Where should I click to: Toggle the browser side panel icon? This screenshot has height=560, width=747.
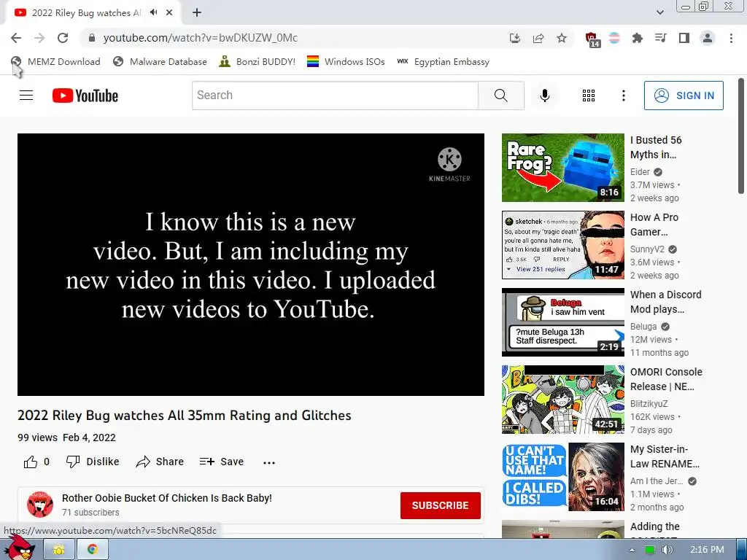click(684, 38)
